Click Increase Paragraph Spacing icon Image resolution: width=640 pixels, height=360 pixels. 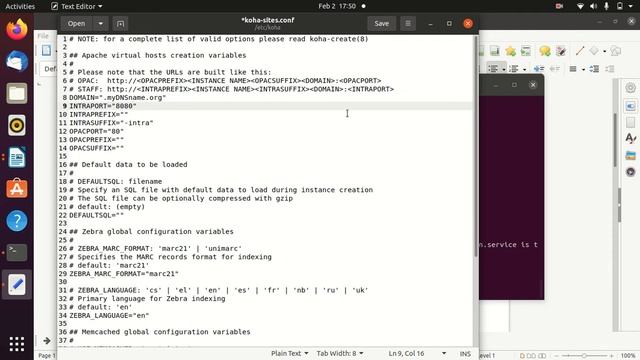tap(594, 69)
